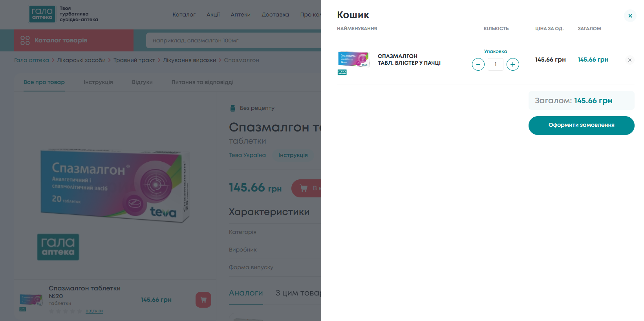Add product to cart with red cart button
Screen dimensions: 644x321
coord(306,188)
